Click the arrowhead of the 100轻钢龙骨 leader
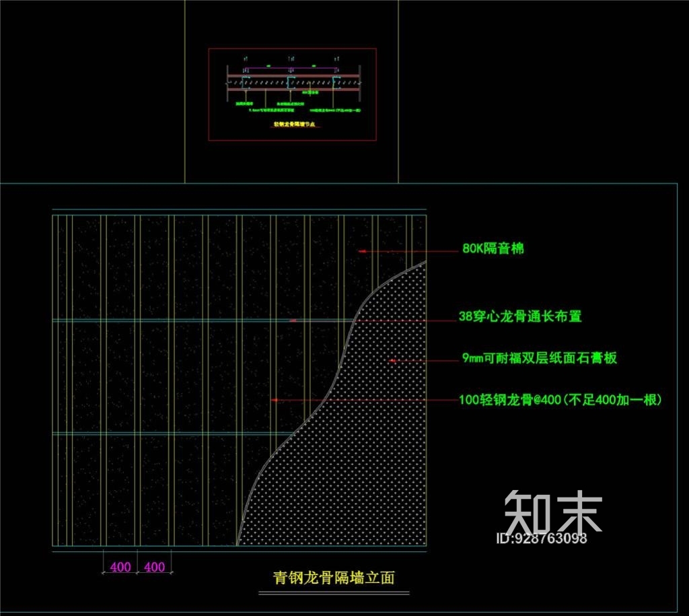 [274, 401]
